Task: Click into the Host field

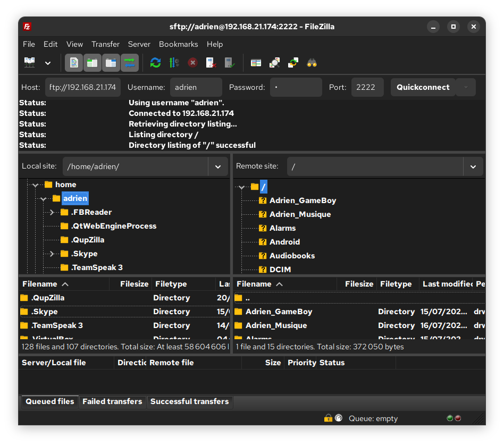Action: pos(82,87)
